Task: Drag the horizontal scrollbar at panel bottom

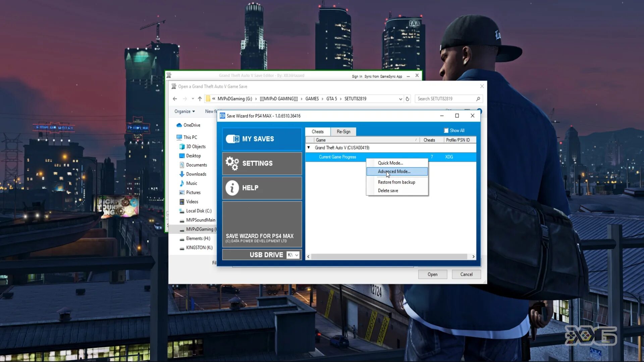Action: click(x=390, y=257)
